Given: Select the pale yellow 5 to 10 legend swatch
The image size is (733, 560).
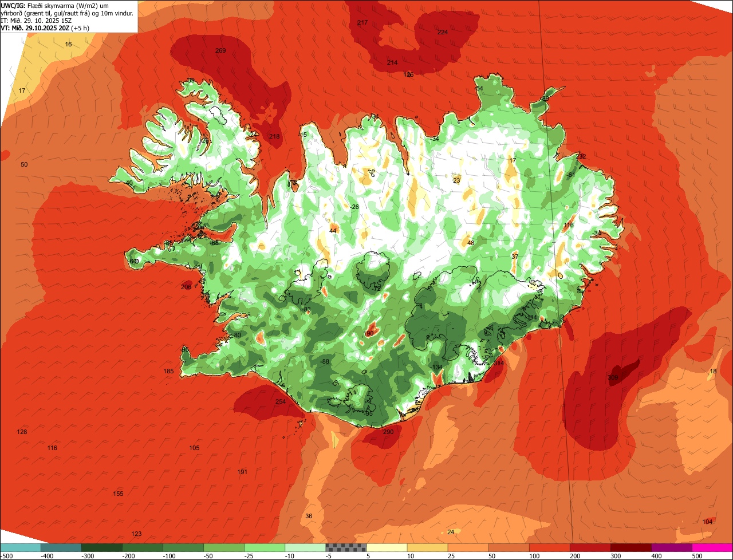Looking at the screenshot, I should (387, 547).
